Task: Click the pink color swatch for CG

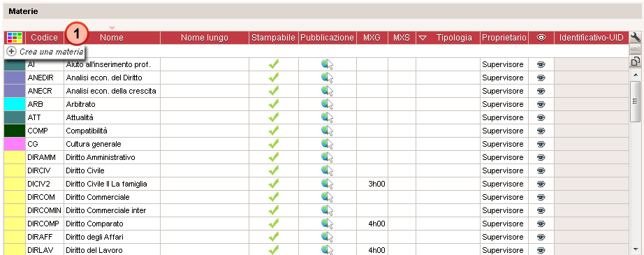Action: point(15,144)
